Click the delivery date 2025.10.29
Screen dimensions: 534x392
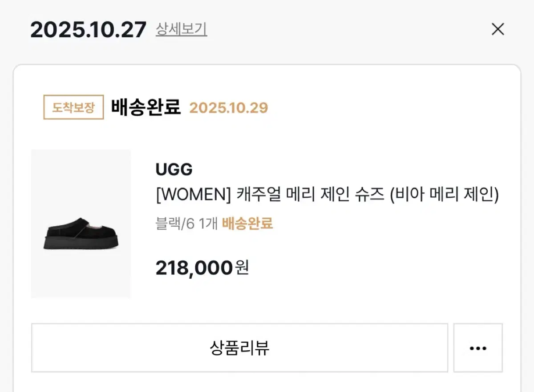pyautogui.click(x=229, y=108)
